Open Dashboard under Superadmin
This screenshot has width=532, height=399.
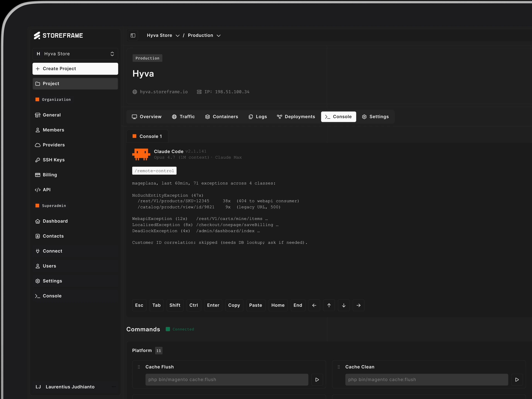[x=75, y=221]
